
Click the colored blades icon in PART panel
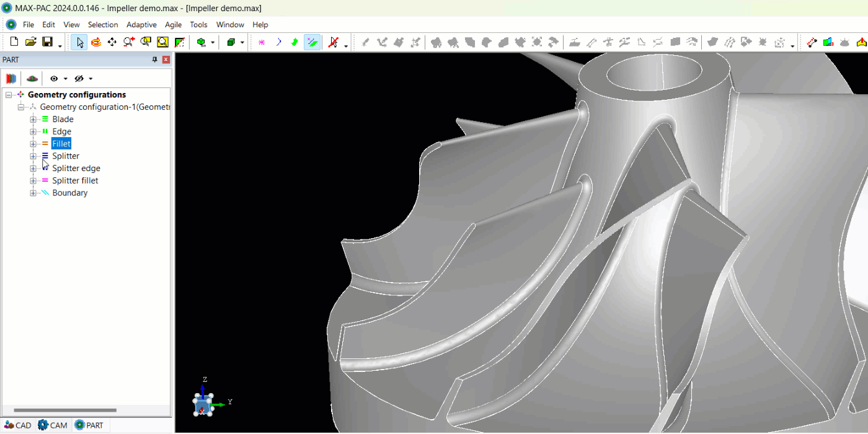pyautogui.click(x=11, y=79)
